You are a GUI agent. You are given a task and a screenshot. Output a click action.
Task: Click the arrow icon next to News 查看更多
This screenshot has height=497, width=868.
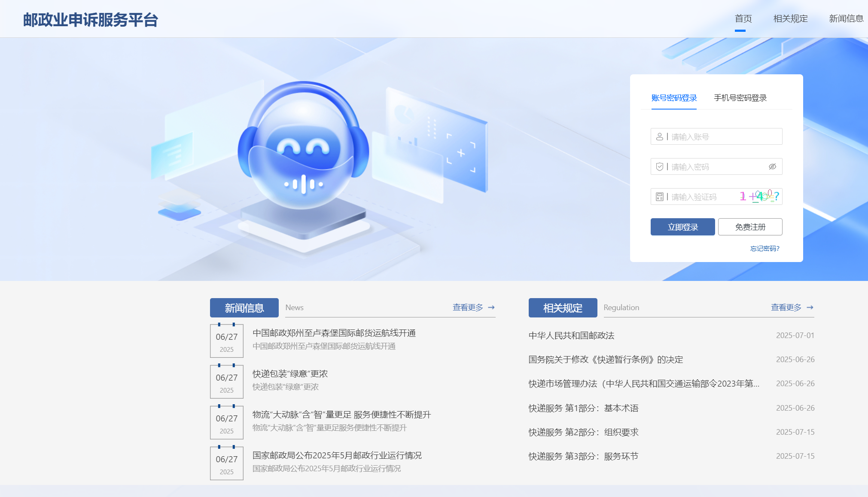(491, 307)
